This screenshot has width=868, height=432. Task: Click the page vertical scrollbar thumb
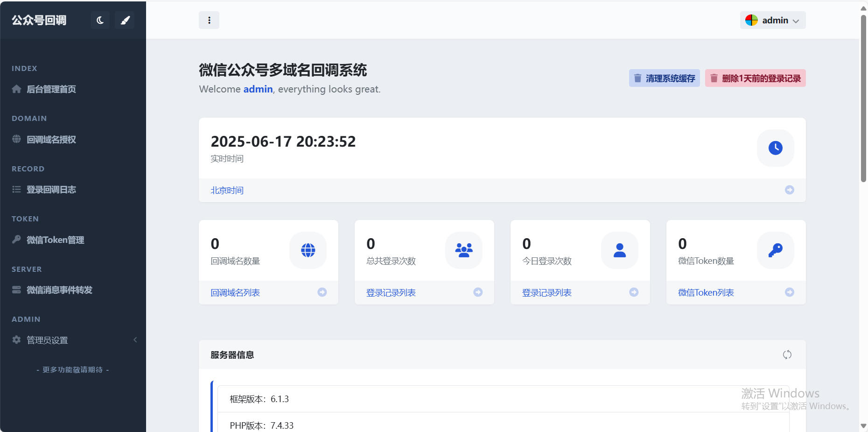click(863, 98)
